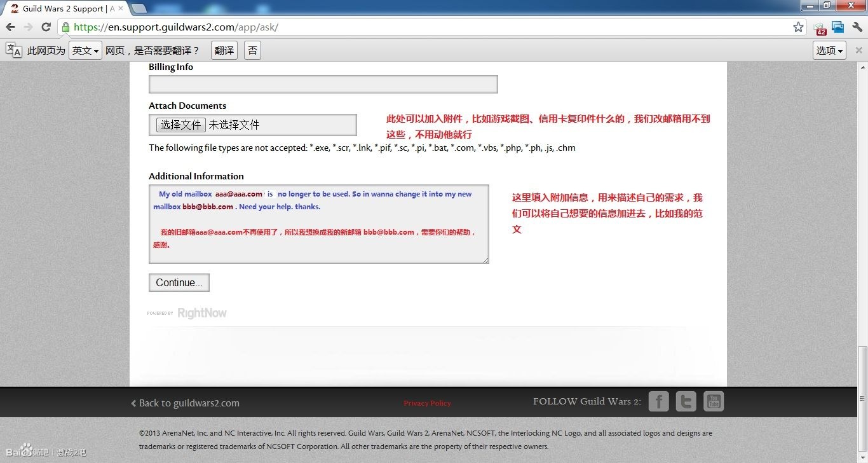Viewport: 868px width, 463px height.
Task: Click inside the Additional Information textarea
Action: coord(319,224)
